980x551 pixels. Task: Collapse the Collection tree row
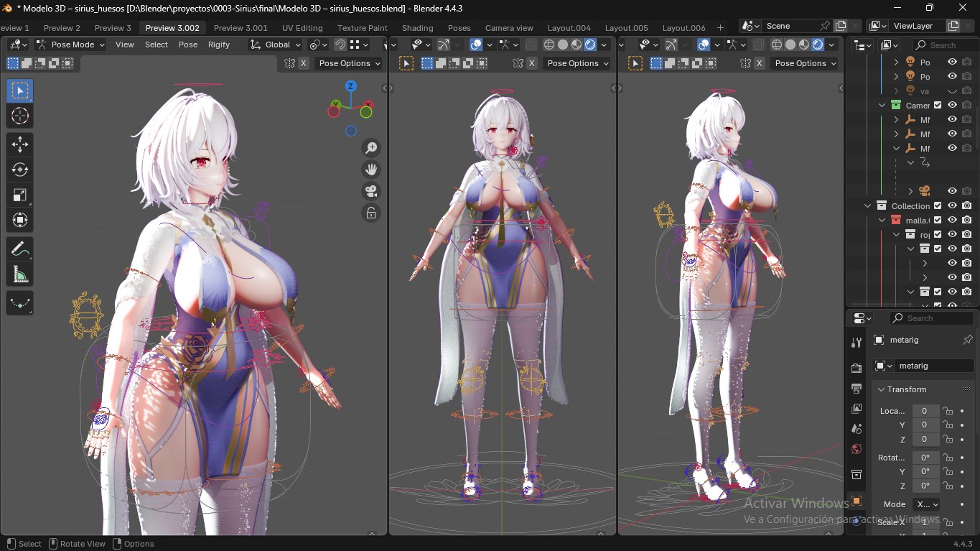867,205
